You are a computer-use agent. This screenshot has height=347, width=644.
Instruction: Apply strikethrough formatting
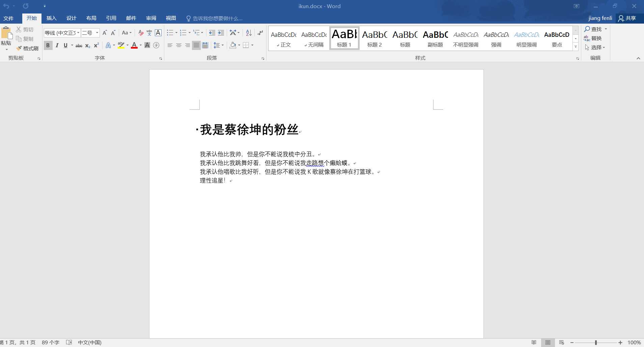click(79, 45)
